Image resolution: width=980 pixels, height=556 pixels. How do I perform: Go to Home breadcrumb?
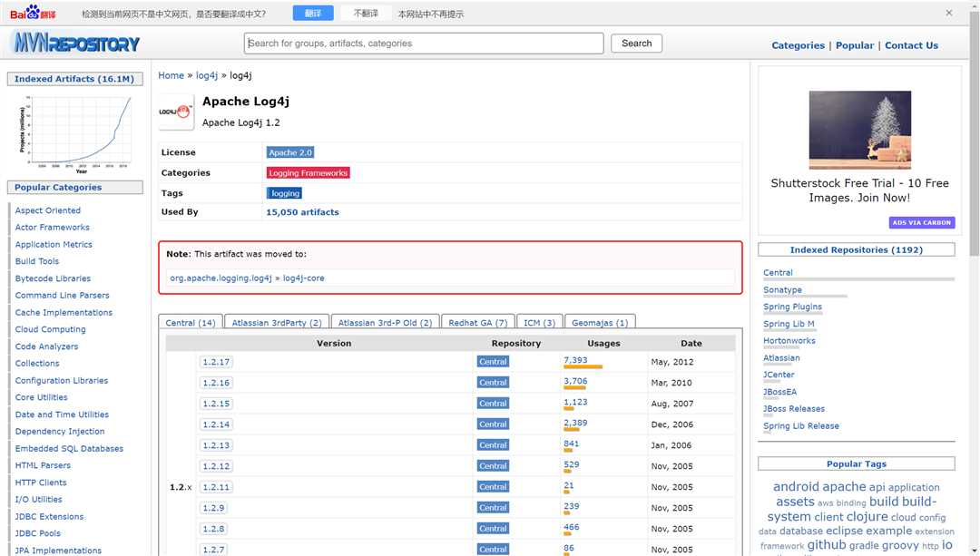(171, 75)
